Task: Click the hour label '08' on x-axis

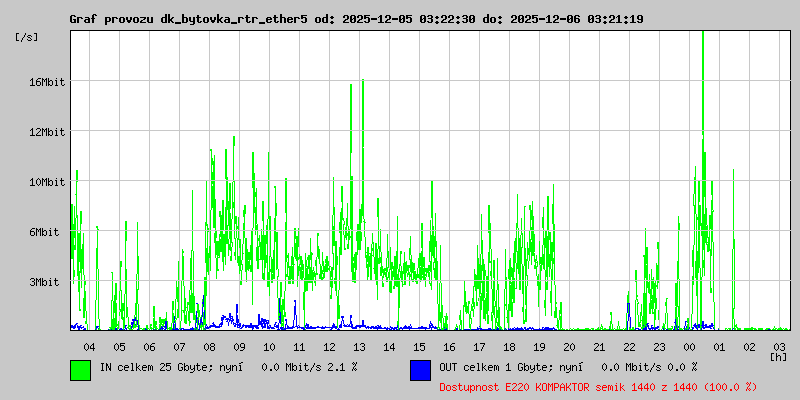Action: (x=209, y=347)
